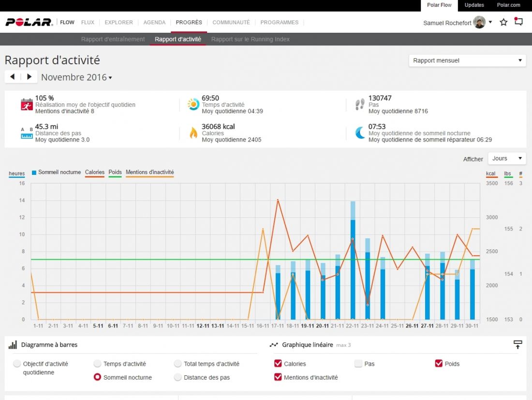Expand the Novembre 2016 month selector
Image resolution: width=532 pixels, height=400 pixels.
[x=76, y=77]
